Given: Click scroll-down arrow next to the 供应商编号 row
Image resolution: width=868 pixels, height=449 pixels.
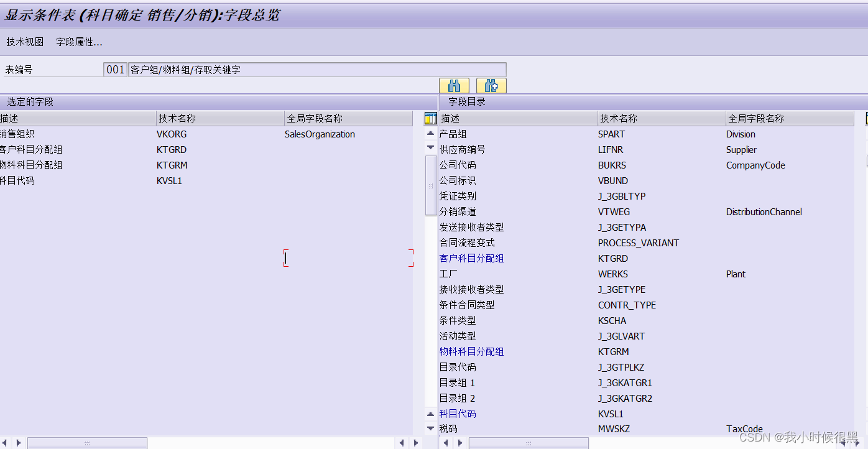Looking at the screenshot, I should click(430, 147).
